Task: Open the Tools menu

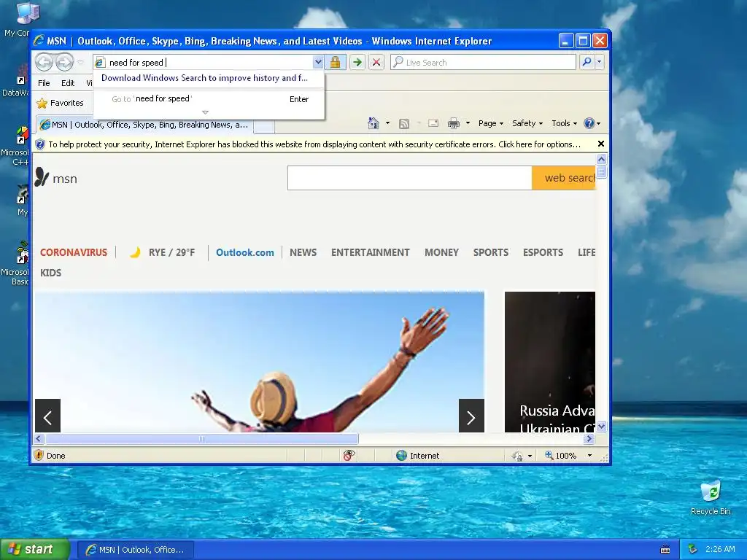Action: 564,123
